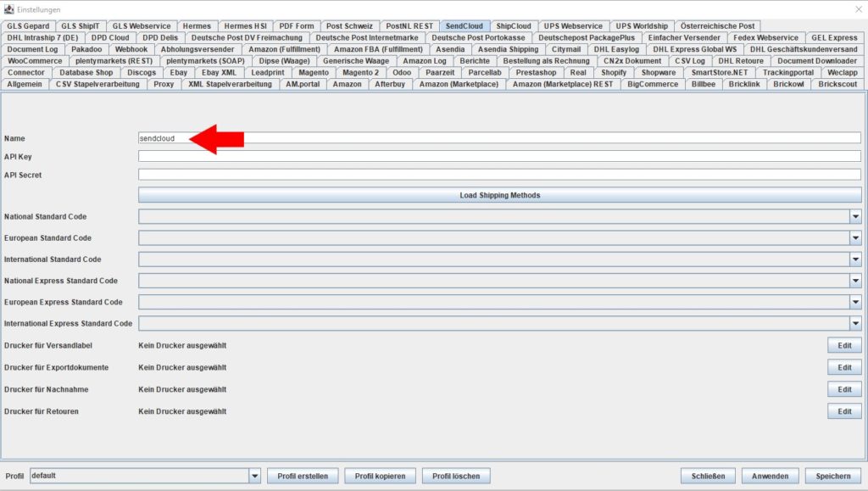Open the Profil dropdown

tap(254, 476)
